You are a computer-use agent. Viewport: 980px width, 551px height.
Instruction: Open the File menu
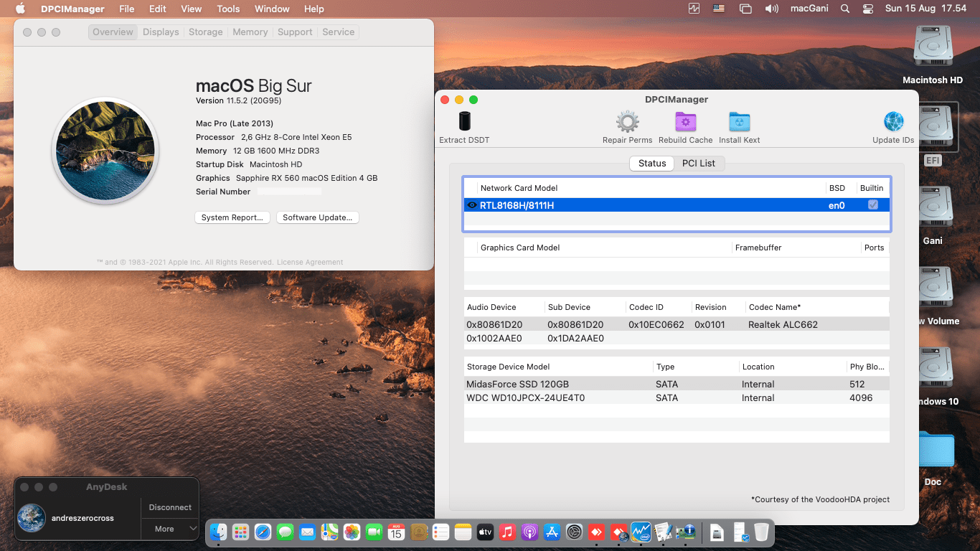click(x=127, y=9)
